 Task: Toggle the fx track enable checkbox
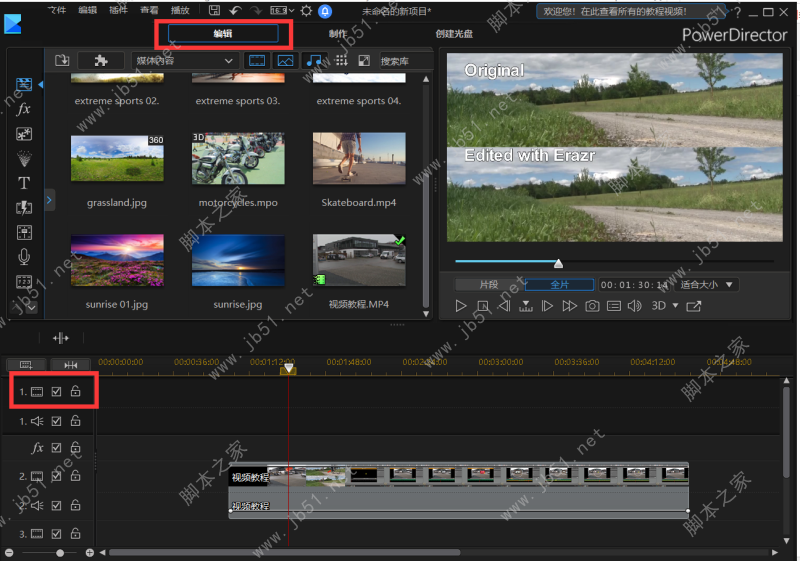(x=56, y=448)
